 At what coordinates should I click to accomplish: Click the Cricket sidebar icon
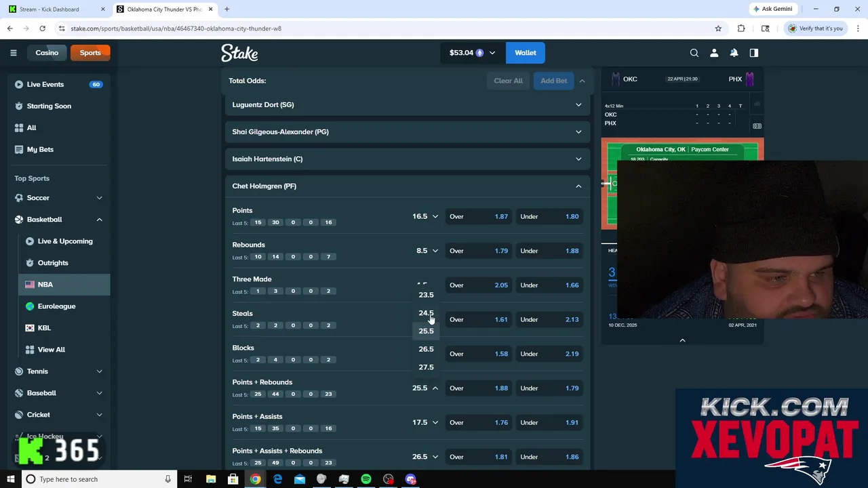19,415
